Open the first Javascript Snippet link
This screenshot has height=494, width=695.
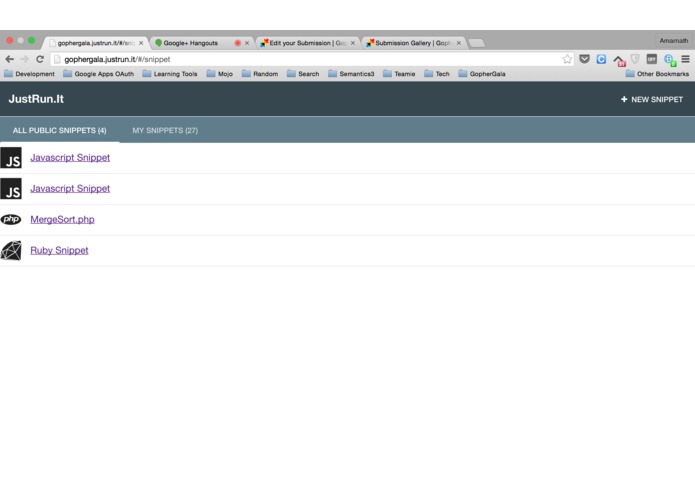click(x=70, y=158)
